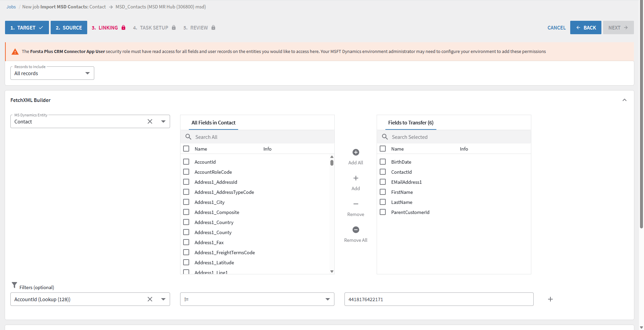Clear the MS Dynamics Entity selection
The height and width of the screenshot is (330, 644).
pos(150,121)
